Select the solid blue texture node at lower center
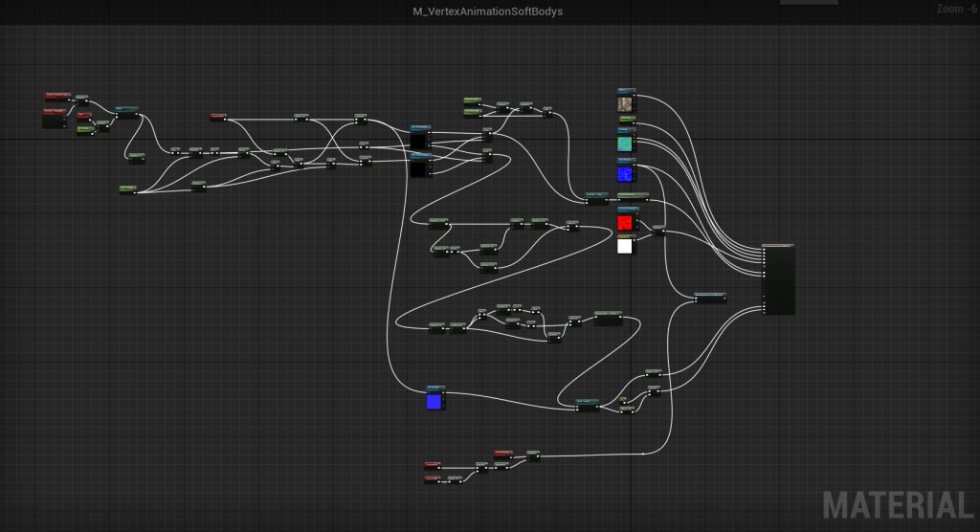The image size is (980, 532). 435,401
